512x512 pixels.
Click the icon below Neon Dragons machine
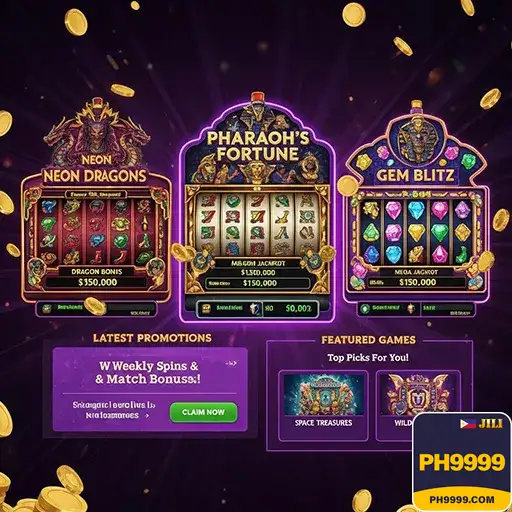pos(46,308)
